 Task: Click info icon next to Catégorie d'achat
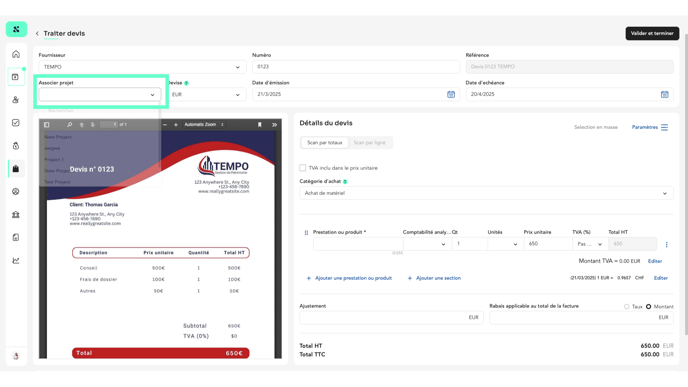[345, 181]
